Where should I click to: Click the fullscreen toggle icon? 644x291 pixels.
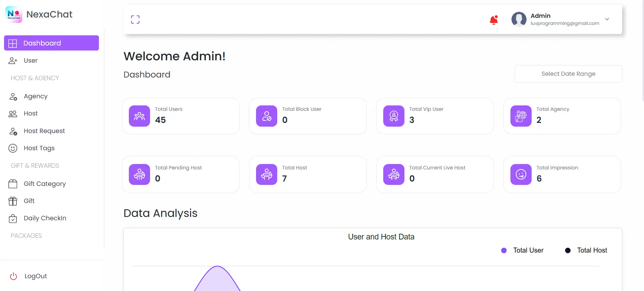[x=135, y=20]
